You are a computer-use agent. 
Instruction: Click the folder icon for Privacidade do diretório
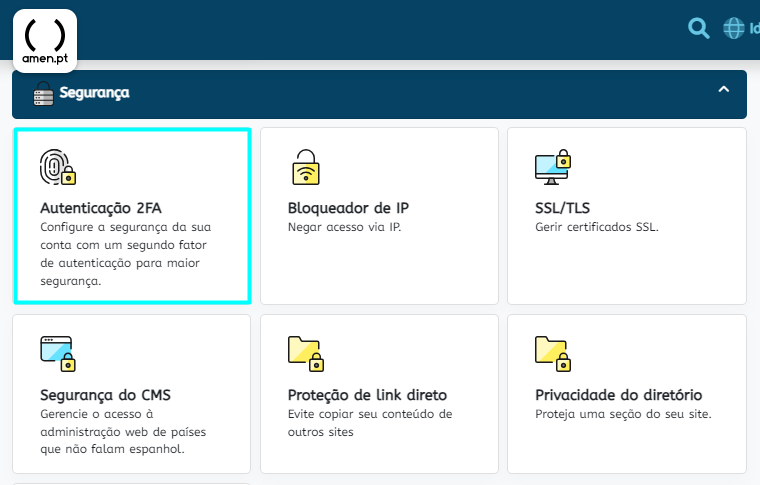(x=552, y=354)
